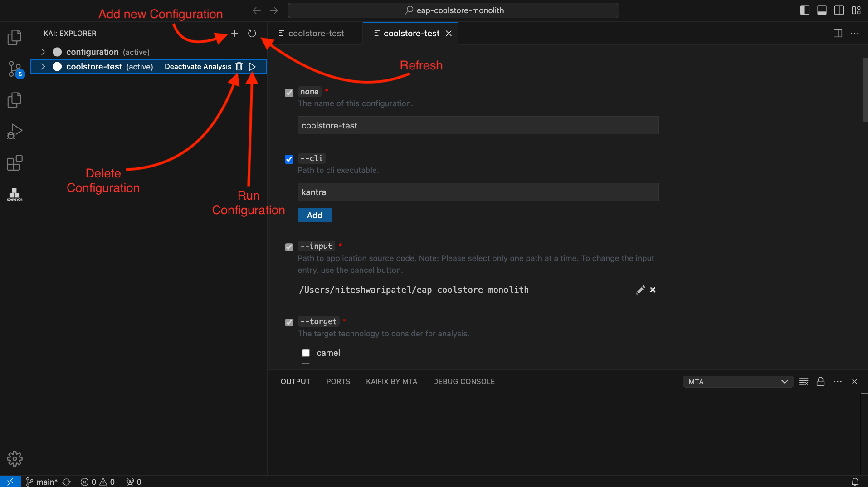Click Deactivate Analysis for coolstore-test
Image resolution: width=868 pixels, height=487 pixels.
198,66
